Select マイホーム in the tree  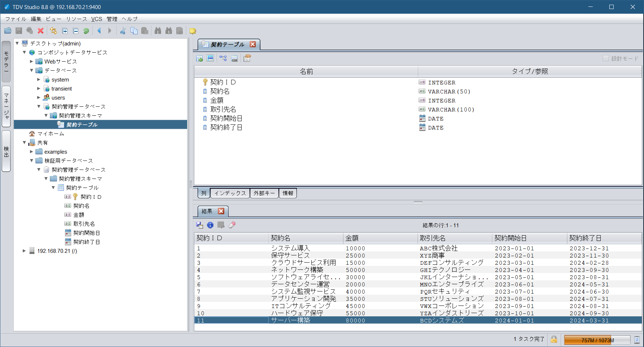[x=51, y=133]
